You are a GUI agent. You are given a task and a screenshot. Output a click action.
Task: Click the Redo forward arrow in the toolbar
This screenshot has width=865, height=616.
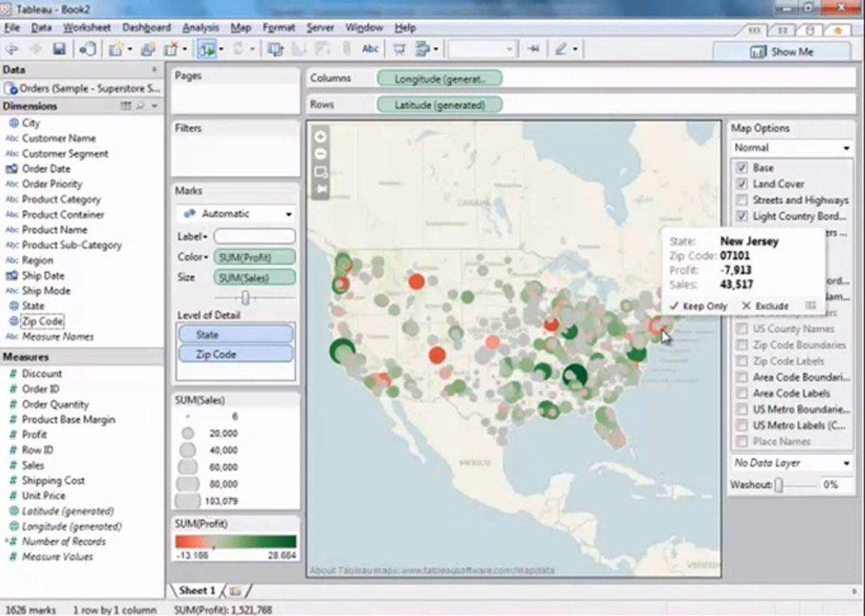[35, 50]
